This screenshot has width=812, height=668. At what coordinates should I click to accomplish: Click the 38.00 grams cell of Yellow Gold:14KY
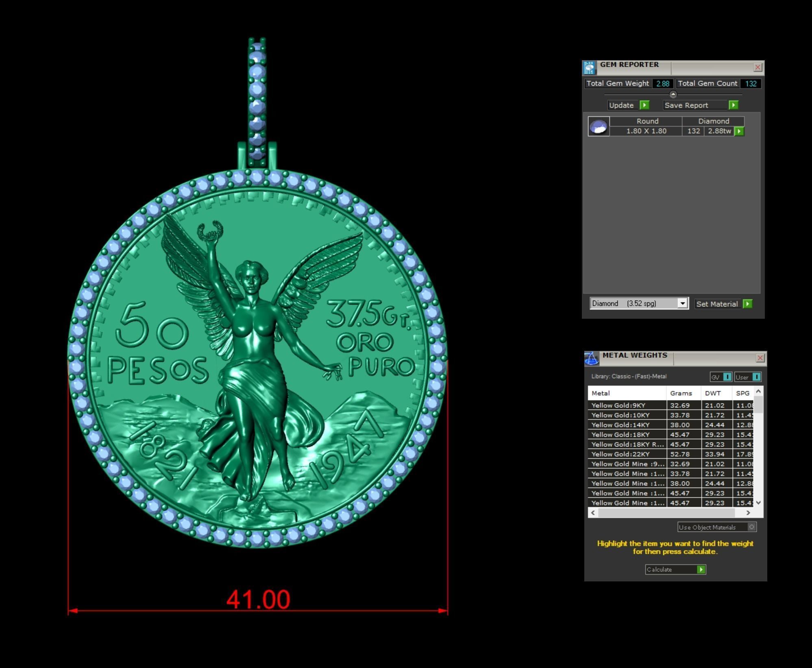684,425
